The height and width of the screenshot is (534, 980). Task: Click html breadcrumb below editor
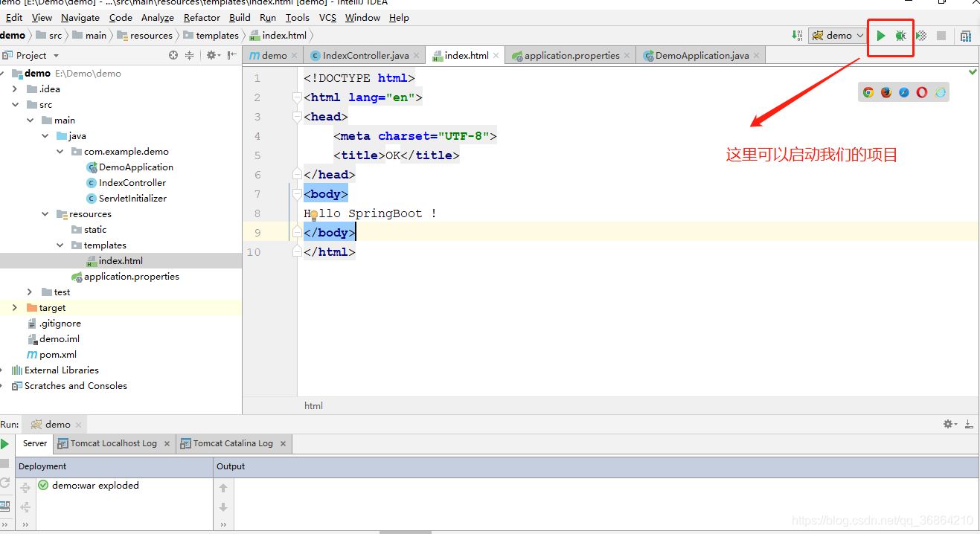pos(313,406)
